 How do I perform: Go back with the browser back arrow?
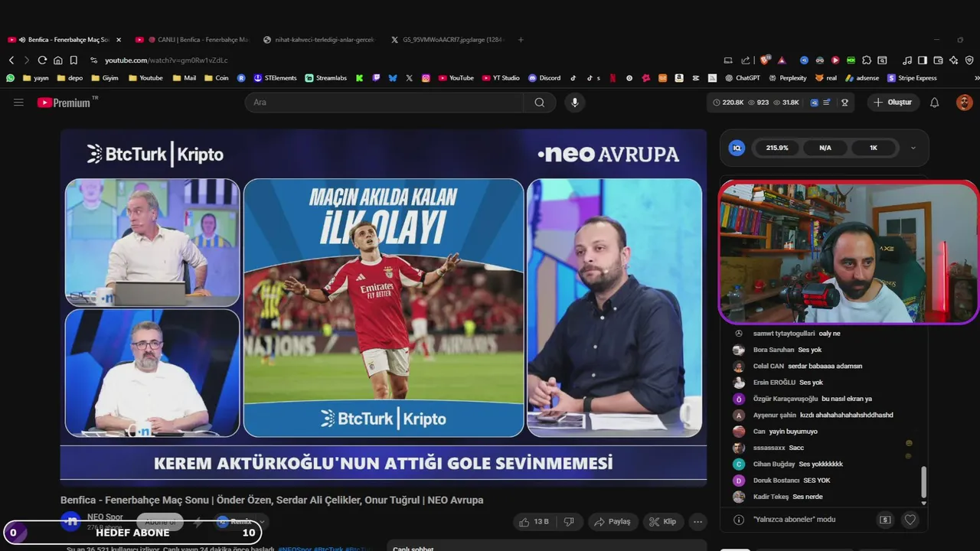pos(11,60)
